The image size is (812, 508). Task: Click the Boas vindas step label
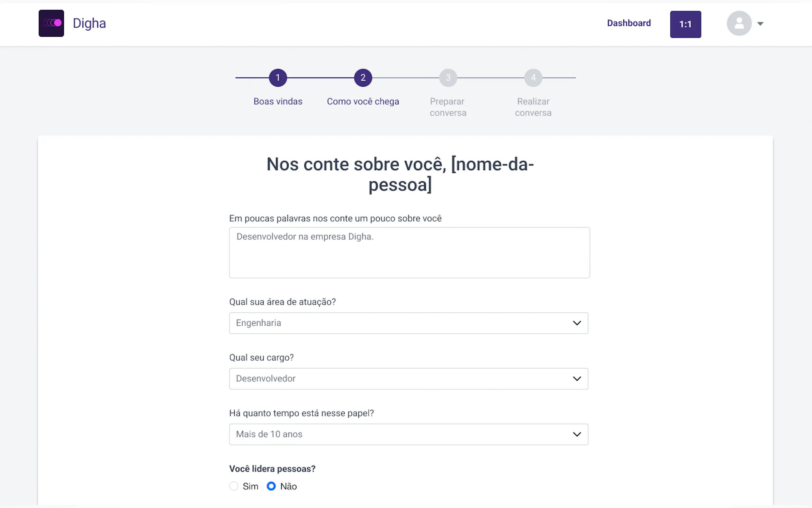tap(278, 101)
